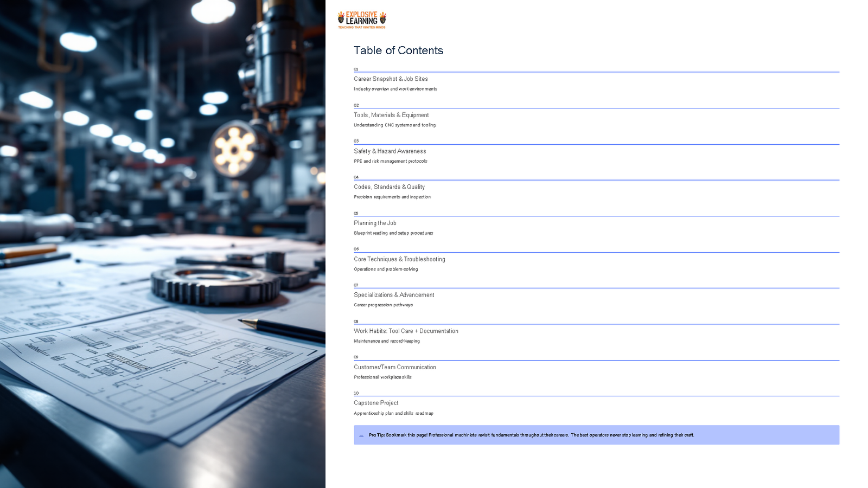The height and width of the screenshot is (488, 868).
Task: Click the number 05 section marker
Action: pyautogui.click(x=356, y=214)
